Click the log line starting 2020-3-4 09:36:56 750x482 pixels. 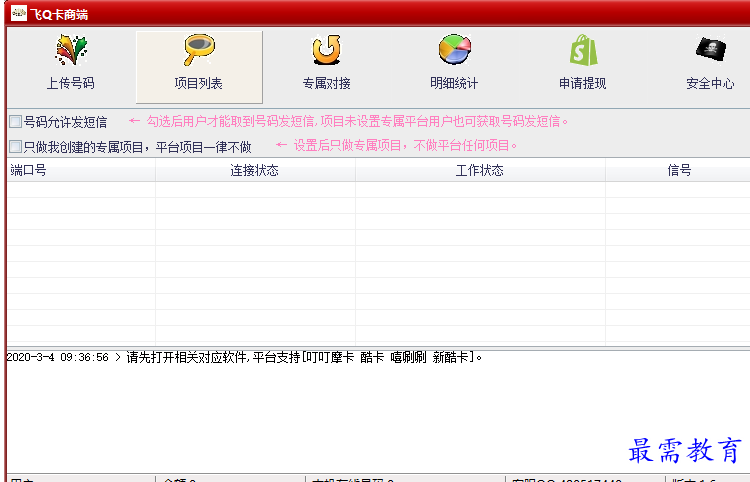point(244,357)
